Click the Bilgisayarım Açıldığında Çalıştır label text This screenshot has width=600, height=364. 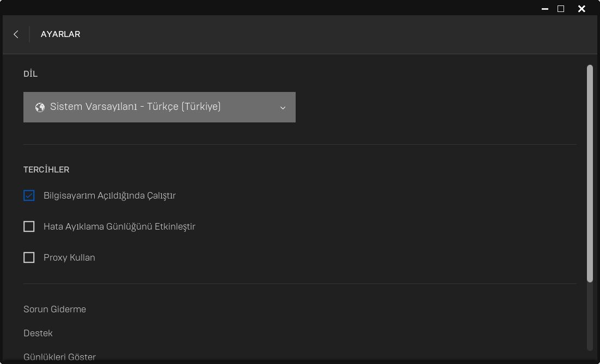[110, 195]
